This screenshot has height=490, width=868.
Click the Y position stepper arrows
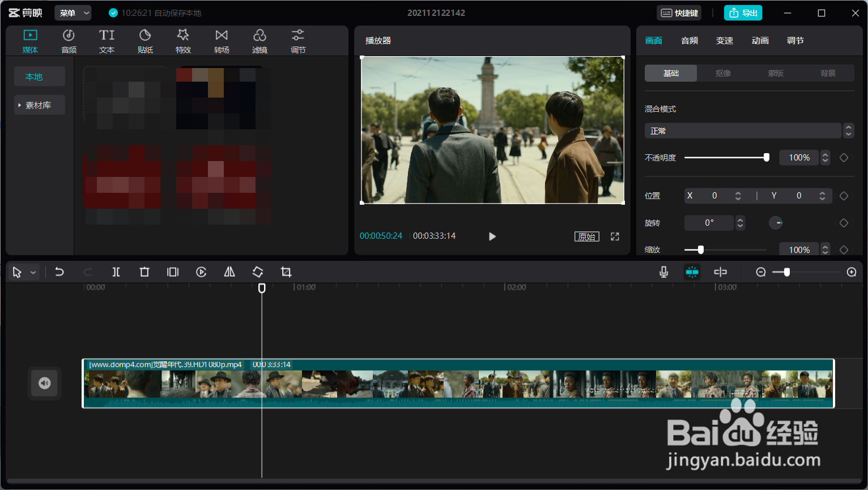pos(822,196)
